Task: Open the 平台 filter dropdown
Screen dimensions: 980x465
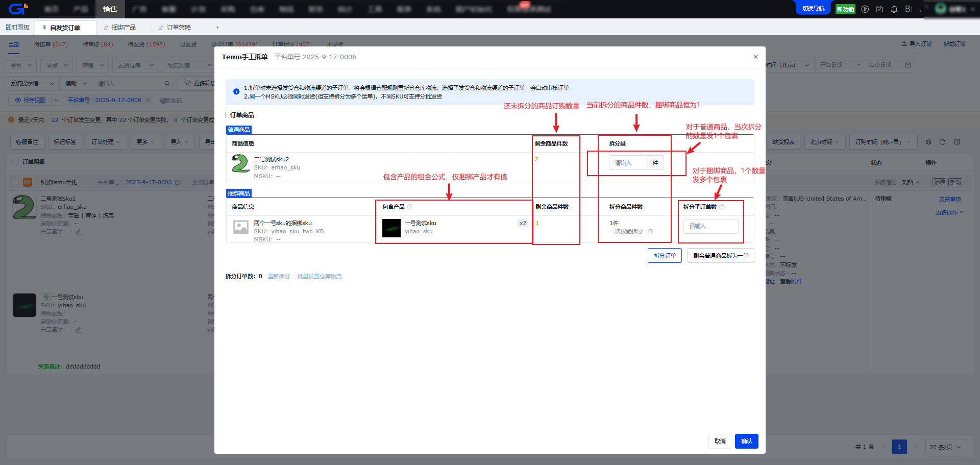Action: (x=21, y=65)
